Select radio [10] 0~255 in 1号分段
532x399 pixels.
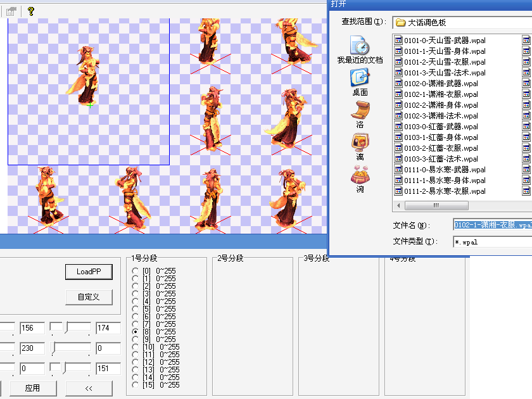click(x=135, y=347)
